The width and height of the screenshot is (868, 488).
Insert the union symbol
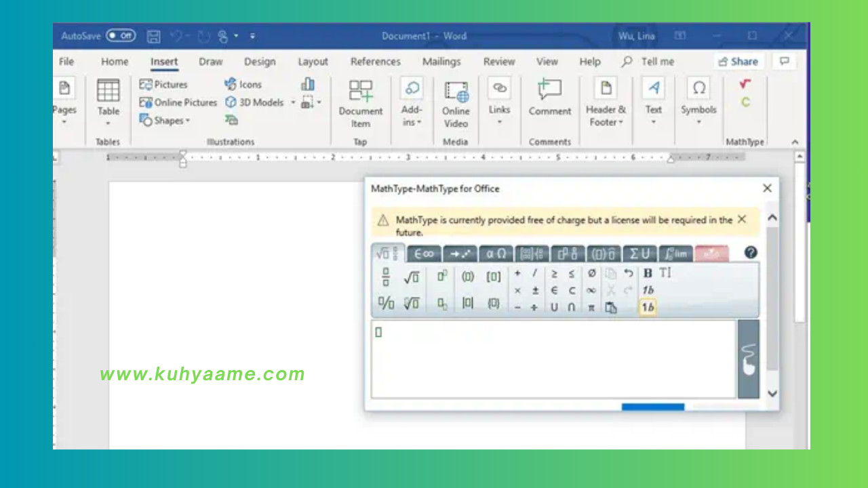coord(554,307)
